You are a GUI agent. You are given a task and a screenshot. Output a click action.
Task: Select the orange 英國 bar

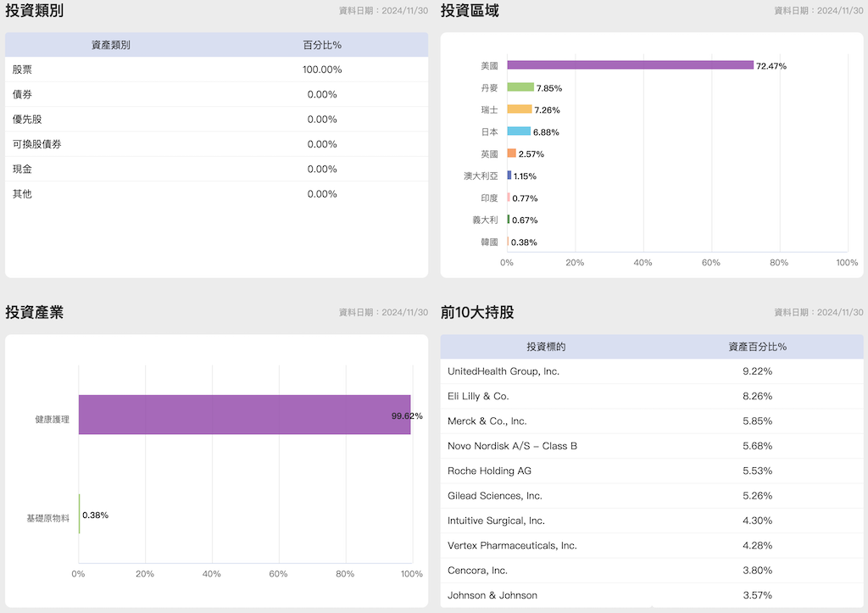pyautogui.click(x=511, y=153)
